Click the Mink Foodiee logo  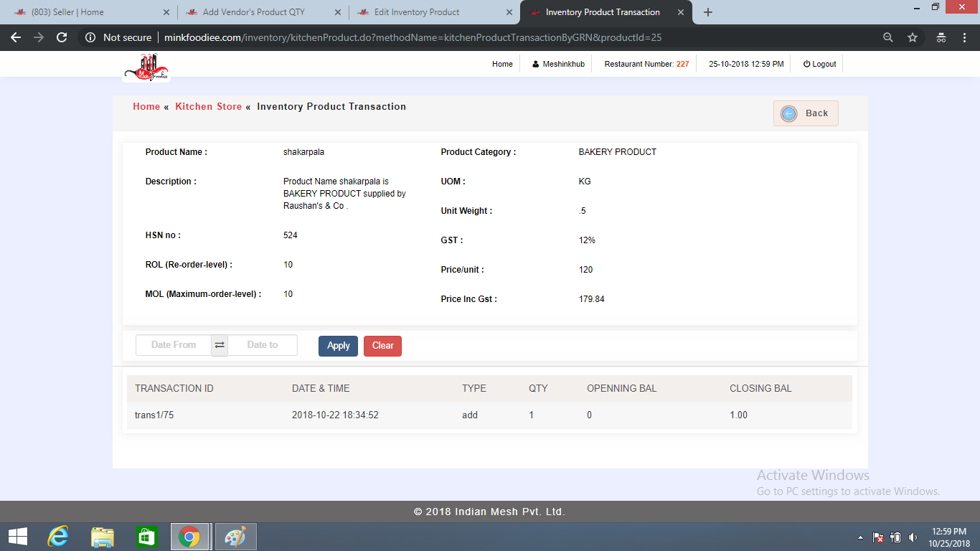pos(146,67)
